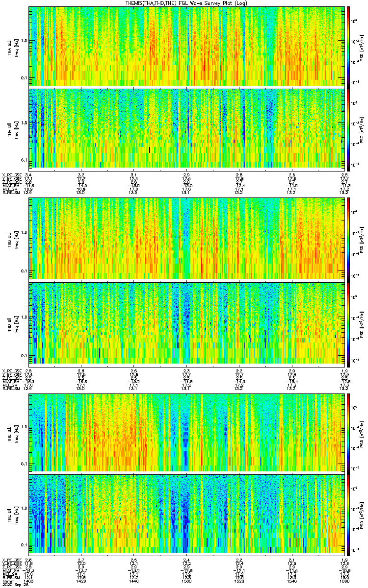This screenshot has width=368, height=588.
Task: Click the 'hhmm' axis label
Action: [7, 581]
